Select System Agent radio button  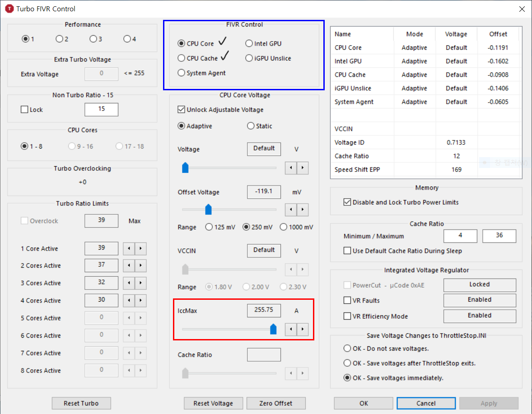(201, 73)
